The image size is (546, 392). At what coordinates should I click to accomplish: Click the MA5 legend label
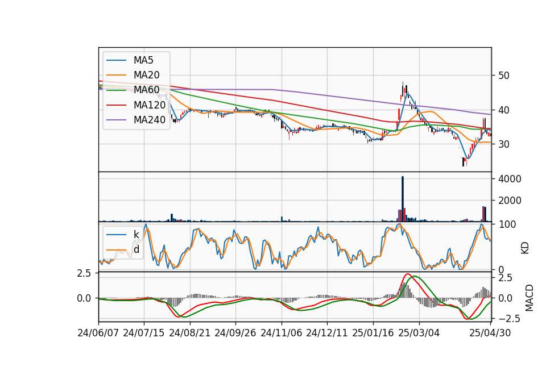pyautogui.click(x=143, y=60)
